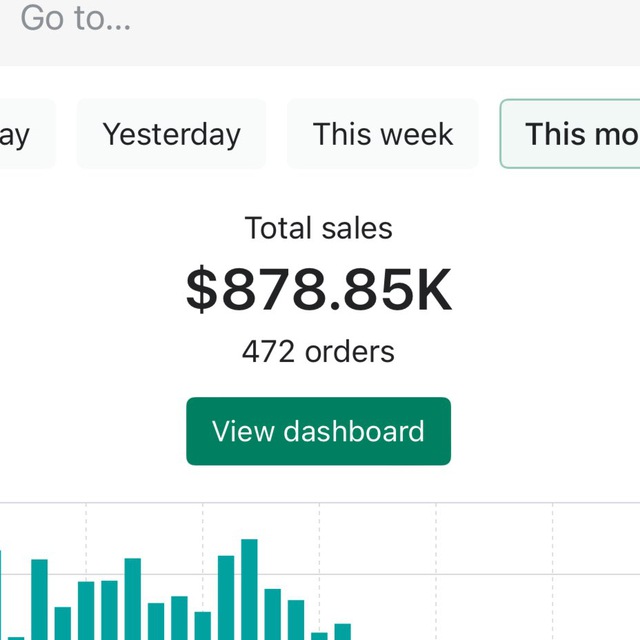
Task: Open the View dashboard button
Action: pyautogui.click(x=318, y=431)
